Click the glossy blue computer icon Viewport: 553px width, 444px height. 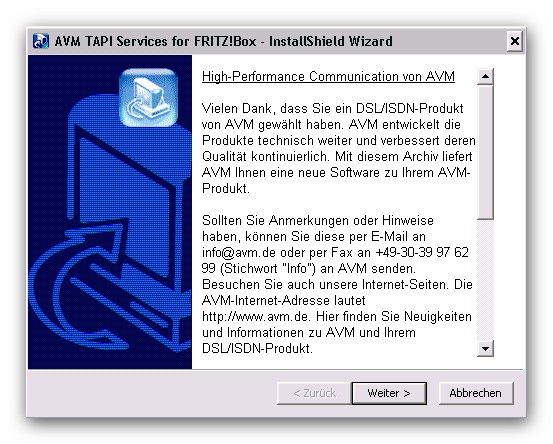pos(148,98)
